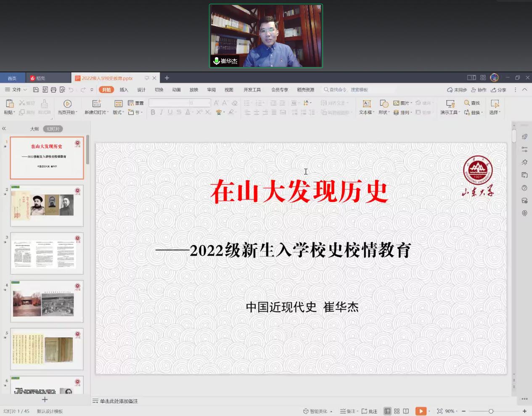
Task: Toggle reading view in status bar
Action: click(x=406, y=411)
